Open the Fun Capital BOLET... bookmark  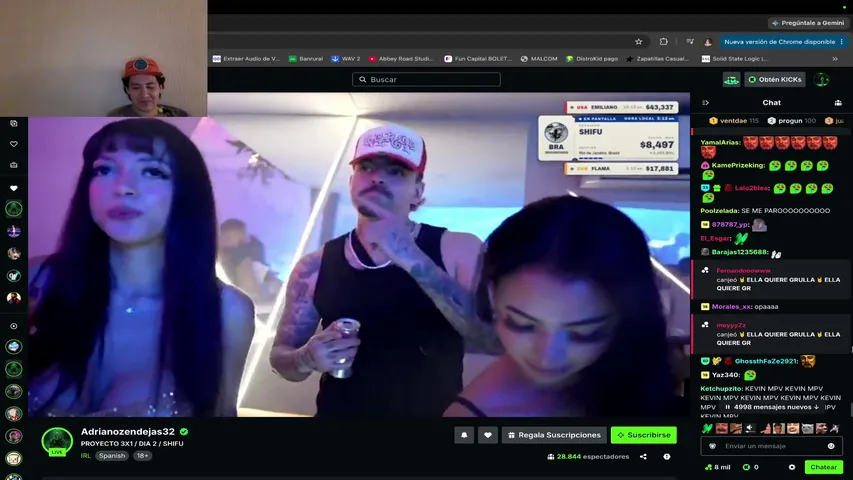coord(478,59)
